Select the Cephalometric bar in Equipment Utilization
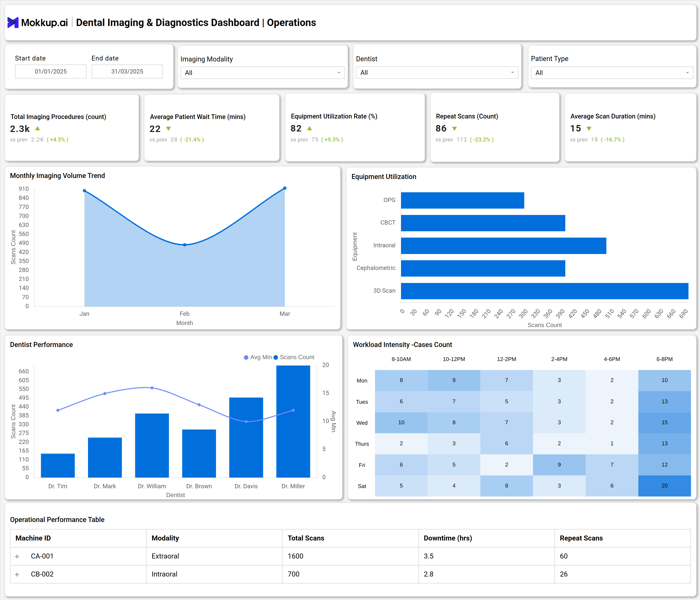The width and height of the screenshot is (700, 600). tap(483, 268)
